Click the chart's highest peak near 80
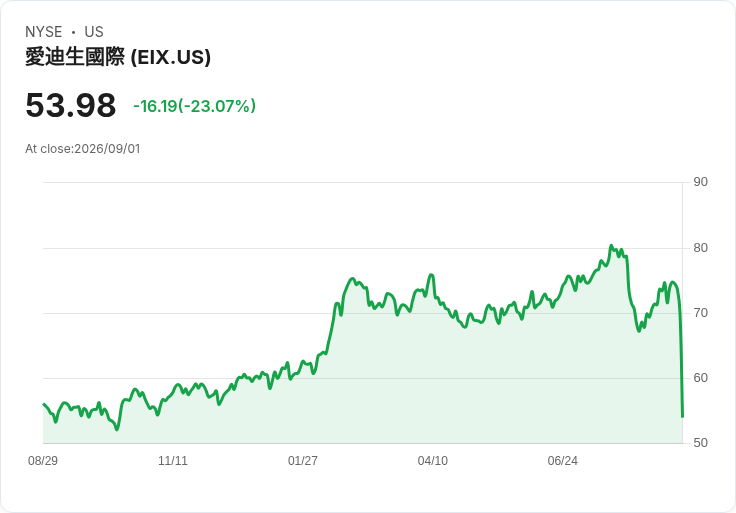The width and height of the screenshot is (736, 513). pos(611,245)
